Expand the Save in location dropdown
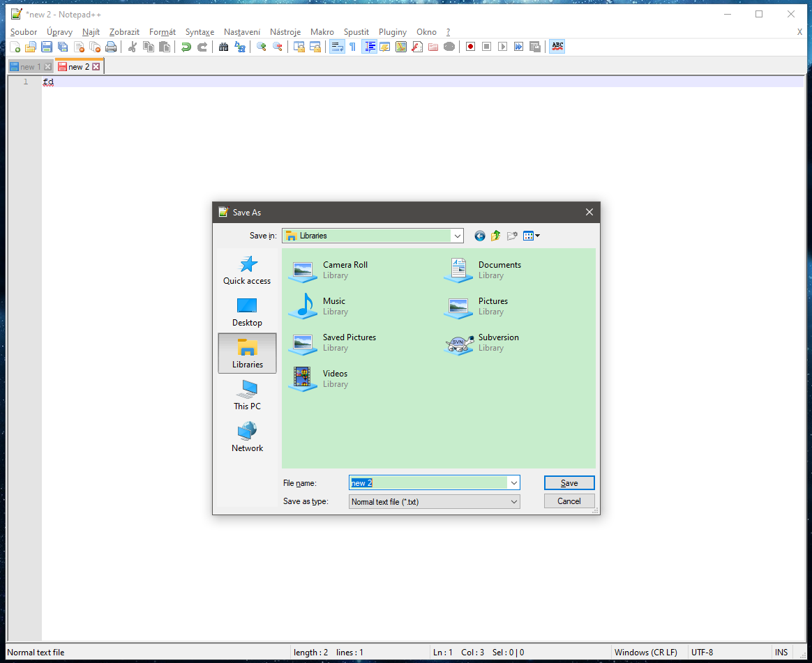812x663 pixels. (457, 236)
